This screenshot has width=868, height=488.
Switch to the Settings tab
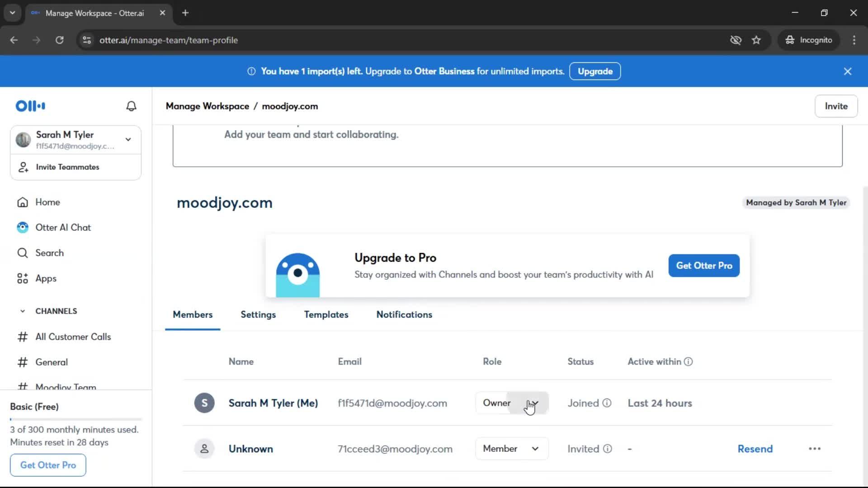258,314
